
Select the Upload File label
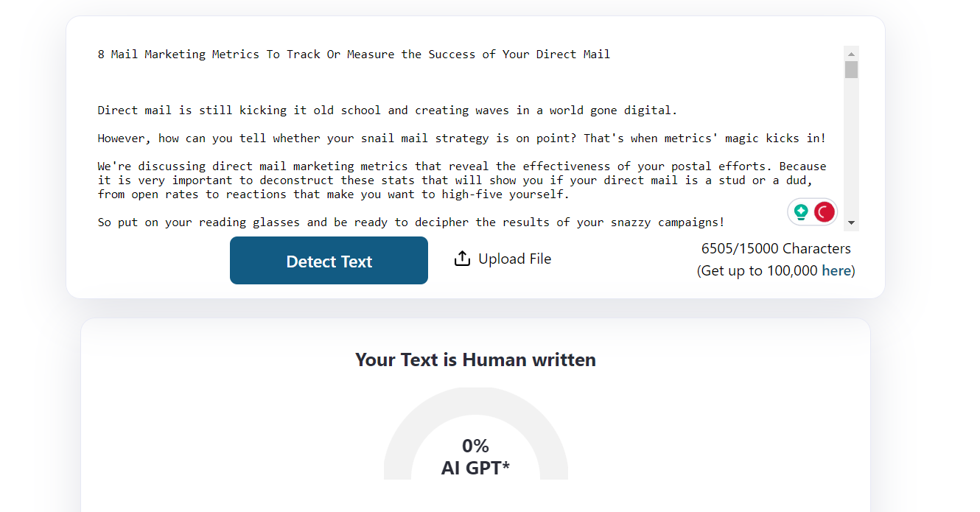point(514,259)
